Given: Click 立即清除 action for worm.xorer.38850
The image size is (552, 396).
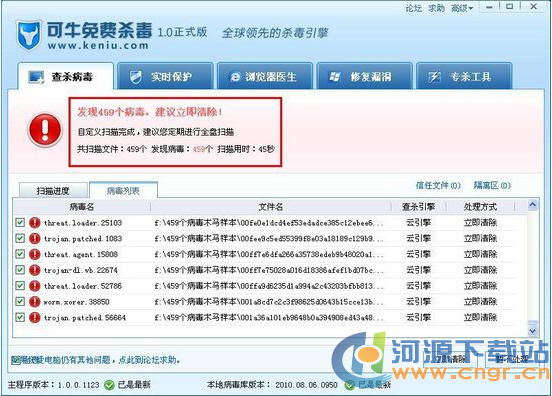Looking at the screenshot, I should point(480,302).
